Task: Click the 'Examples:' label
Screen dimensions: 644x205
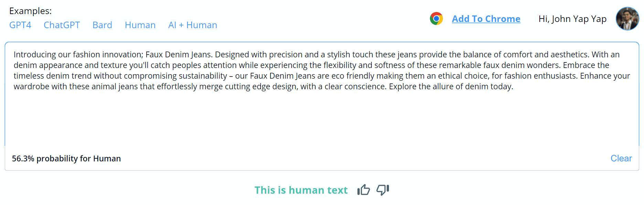Action: coord(30,11)
